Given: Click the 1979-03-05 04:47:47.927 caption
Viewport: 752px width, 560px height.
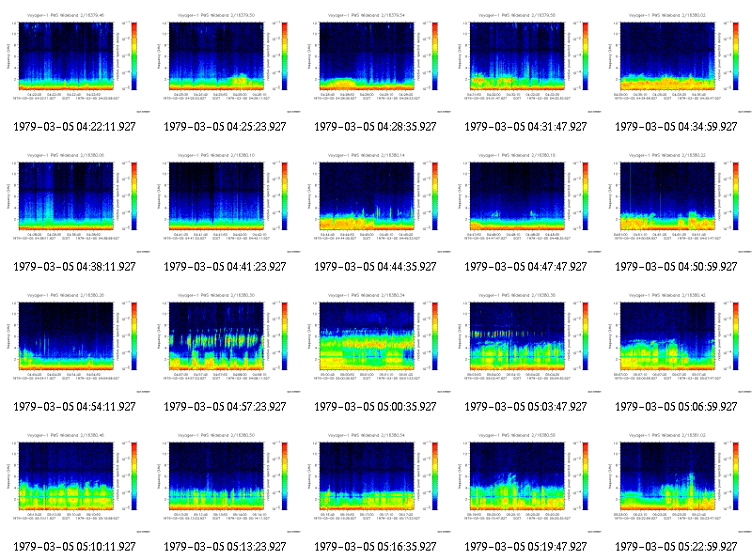Looking at the screenshot, I should tap(525, 267).
